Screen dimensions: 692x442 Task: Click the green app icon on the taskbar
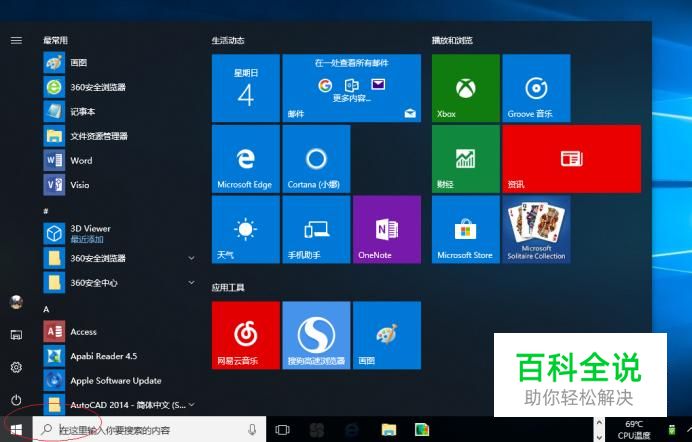pyautogui.click(x=422, y=429)
